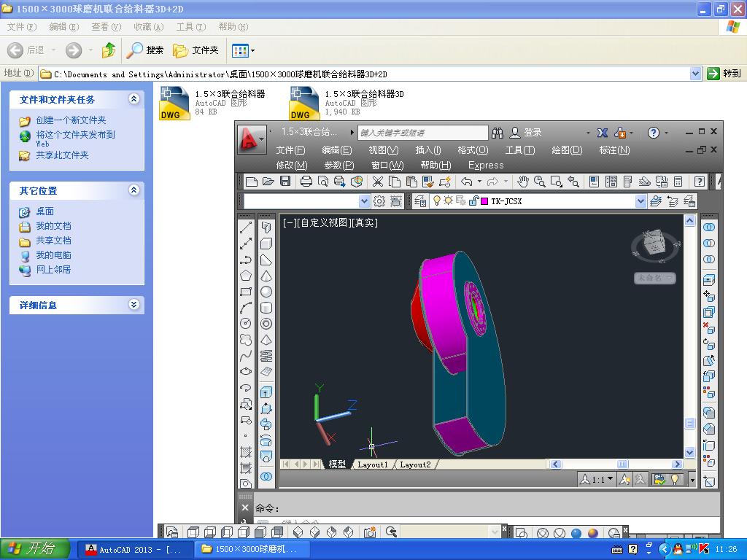This screenshot has height=560, width=747.
Task: Expand the 详细信息 panel
Action: point(133,305)
